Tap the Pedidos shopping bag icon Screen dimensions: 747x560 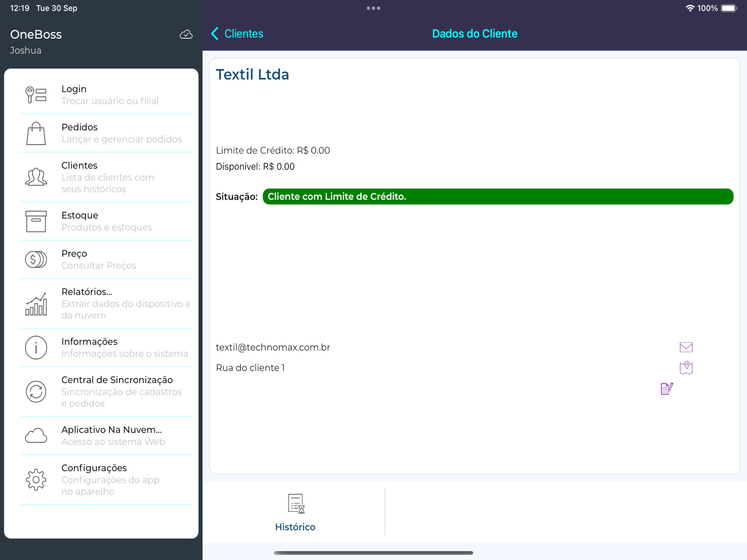(x=36, y=133)
